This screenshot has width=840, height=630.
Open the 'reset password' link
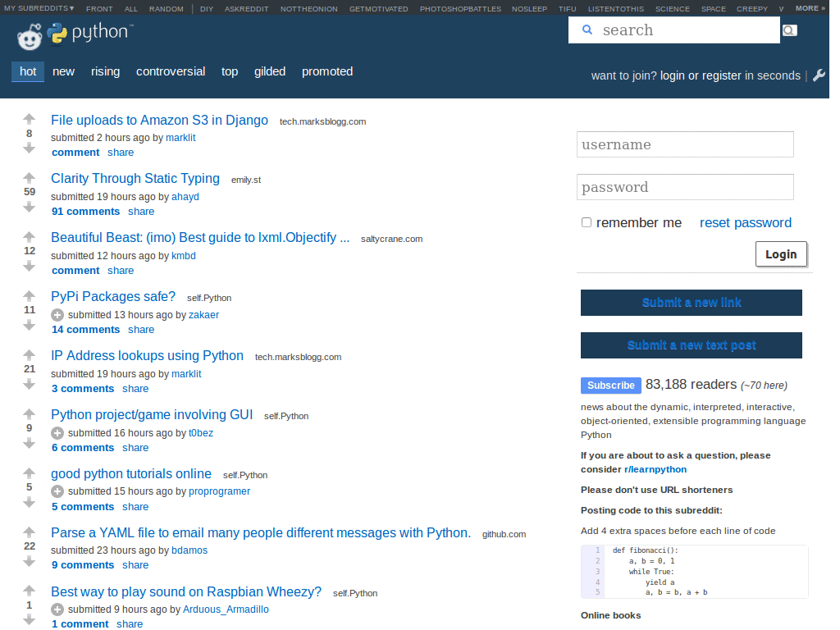(x=745, y=223)
